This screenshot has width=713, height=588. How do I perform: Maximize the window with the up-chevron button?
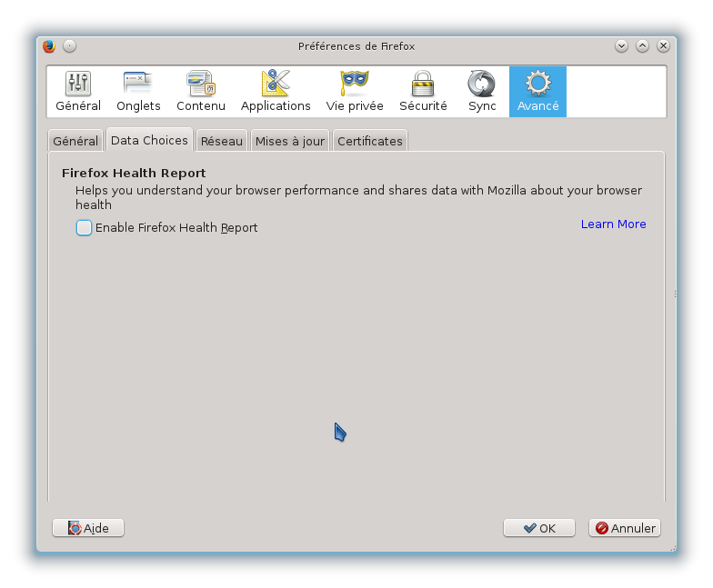pyautogui.click(x=642, y=45)
